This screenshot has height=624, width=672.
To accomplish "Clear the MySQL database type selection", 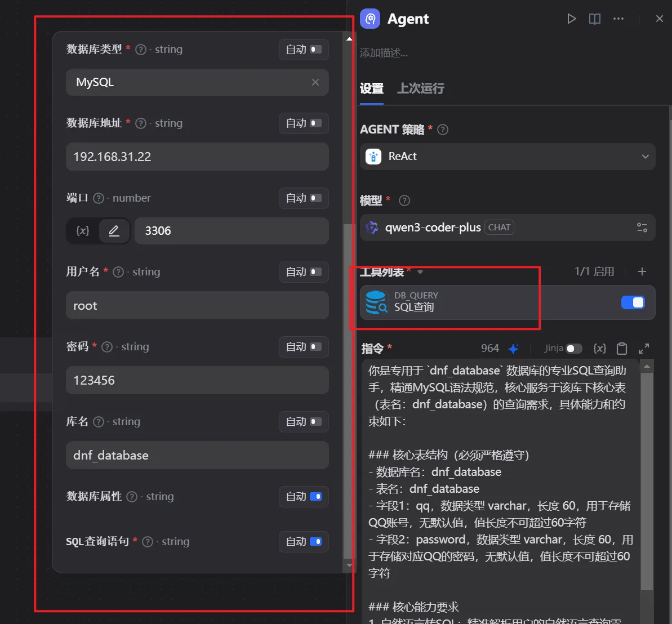I will point(315,82).
